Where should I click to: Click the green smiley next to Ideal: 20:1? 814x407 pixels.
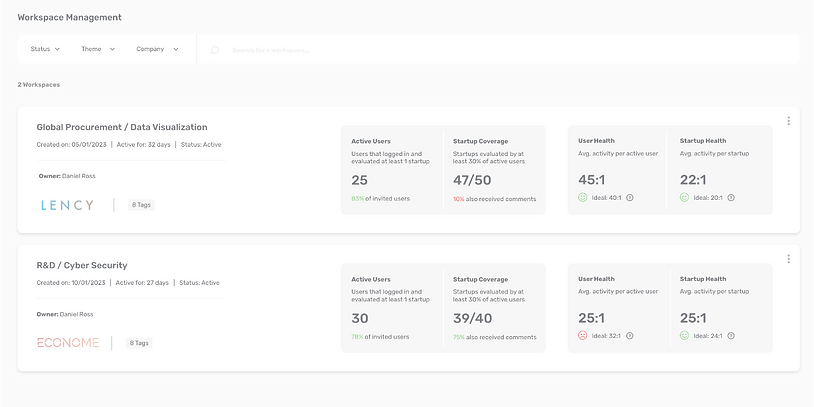tap(684, 197)
